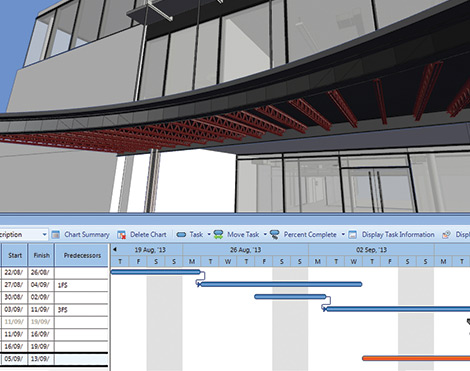Select the Finish column header
Image resolution: width=470 pixels, height=371 pixels.
pyautogui.click(x=41, y=255)
